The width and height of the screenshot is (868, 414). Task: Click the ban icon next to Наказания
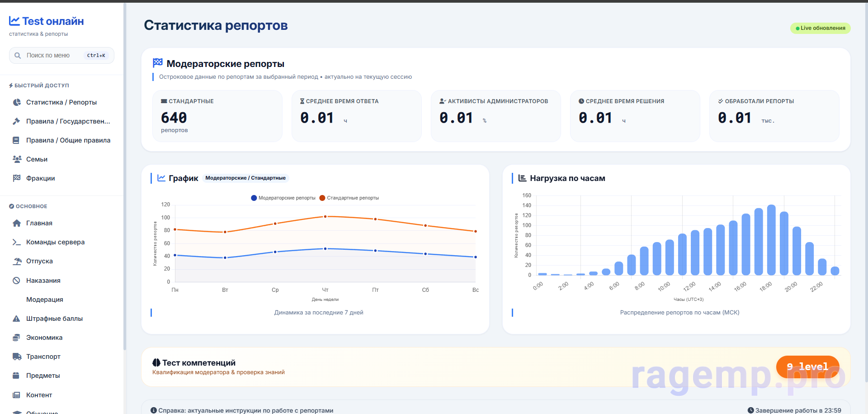17,281
